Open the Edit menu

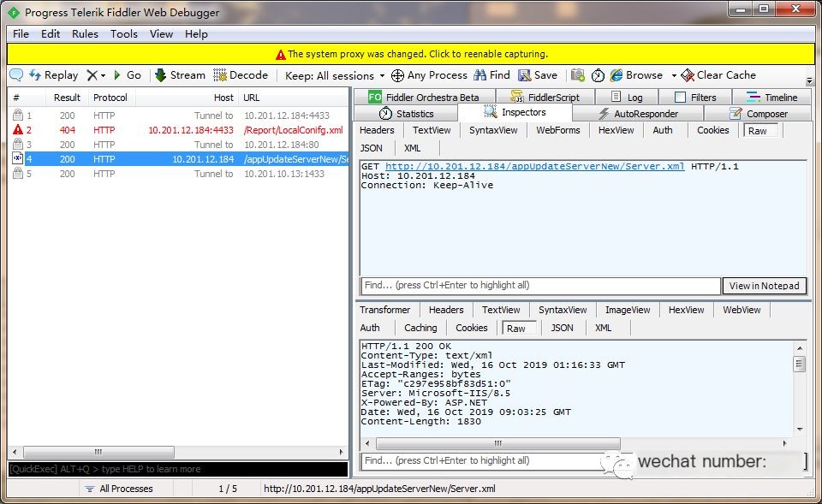51,34
